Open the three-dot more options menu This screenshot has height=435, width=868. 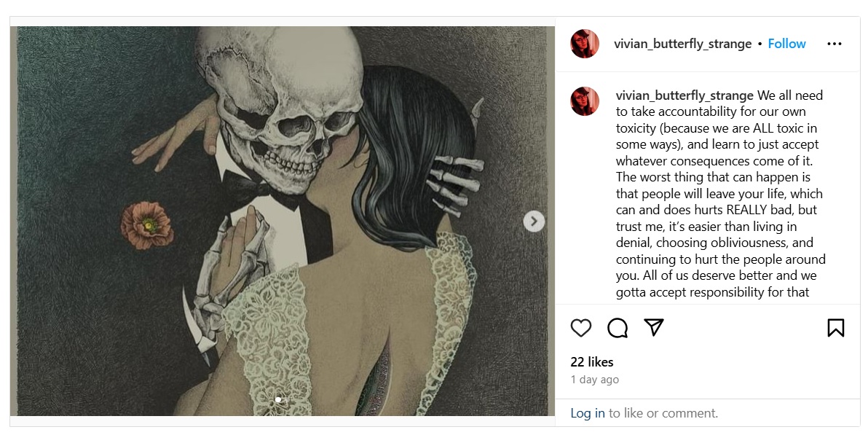pos(835,44)
